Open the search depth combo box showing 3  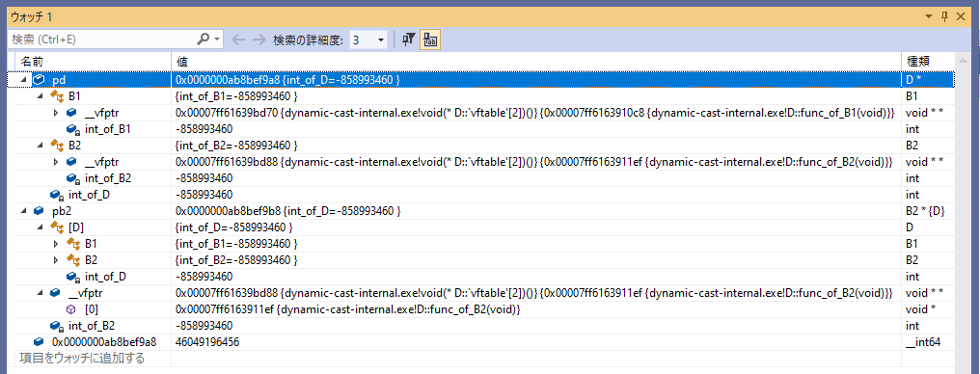tap(367, 40)
